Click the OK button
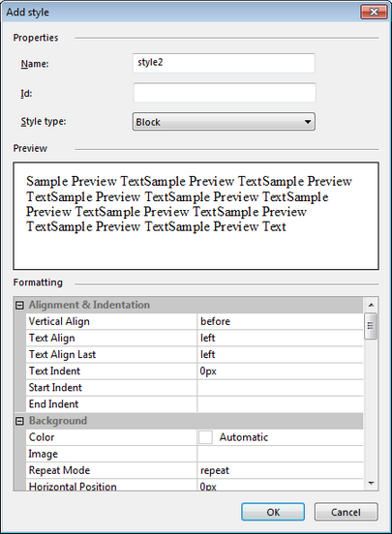This screenshot has height=534, width=392. (x=273, y=512)
